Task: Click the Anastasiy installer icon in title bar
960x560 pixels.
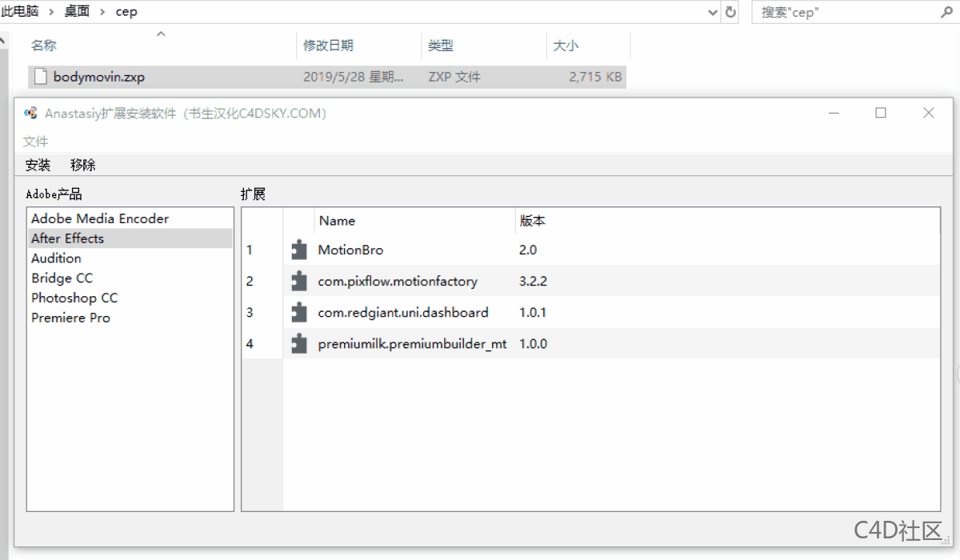Action: 30,113
